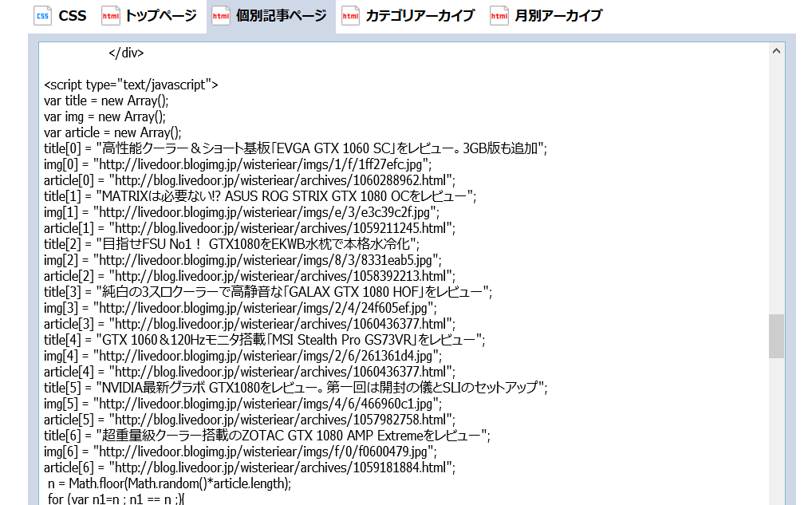Image resolution: width=812 pixels, height=505 pixels.
Task: Click the カテゴリアーカイブ html icon
Action: (x=351, y=15)
